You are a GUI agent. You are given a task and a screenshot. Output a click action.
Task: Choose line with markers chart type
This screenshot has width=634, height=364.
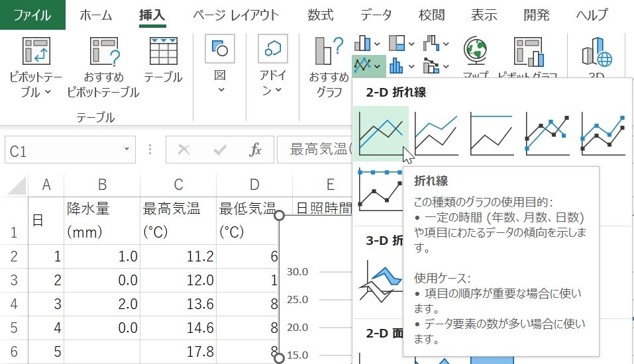[x=548, y=133]
